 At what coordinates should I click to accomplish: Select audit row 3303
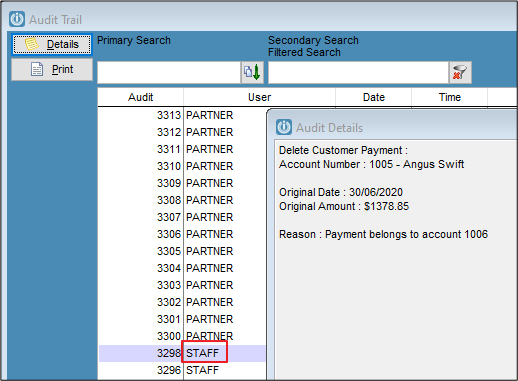182,285
